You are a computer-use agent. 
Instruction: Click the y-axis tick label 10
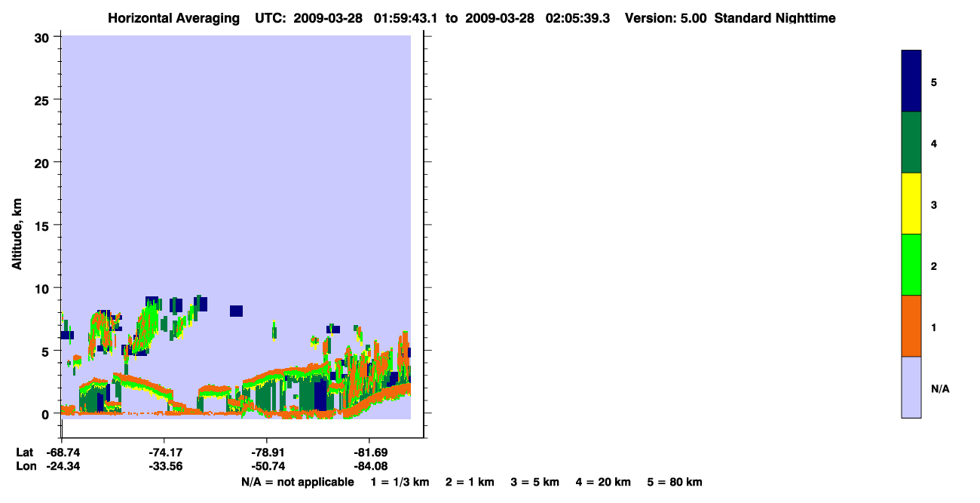coord(42,288)
